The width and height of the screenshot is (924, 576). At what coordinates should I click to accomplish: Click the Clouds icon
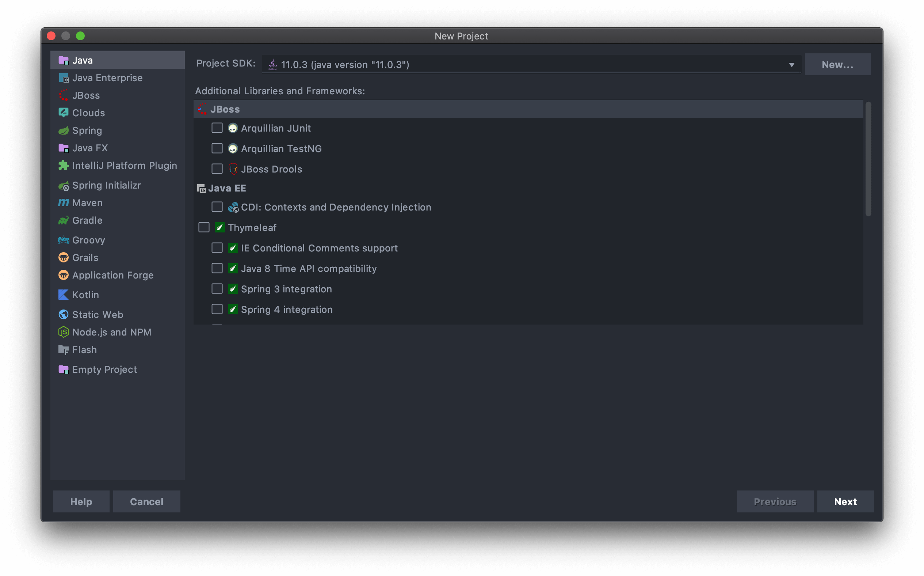pos(63,113)
